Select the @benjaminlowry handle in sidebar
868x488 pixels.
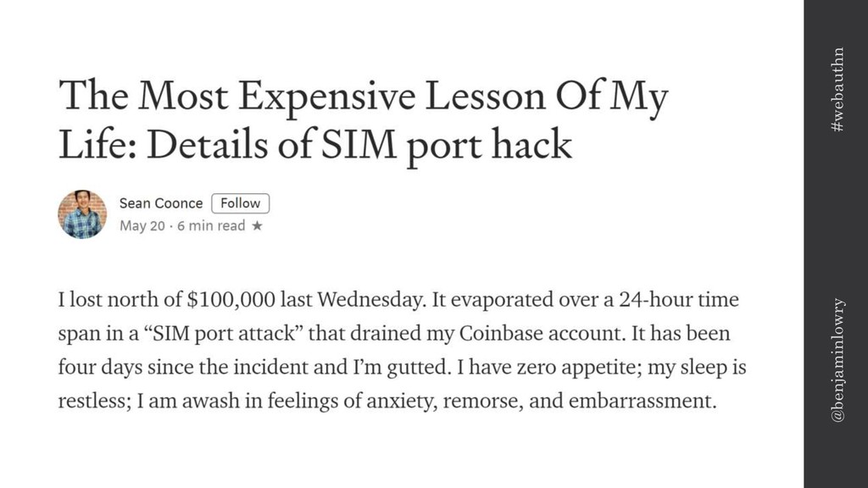click(838, 360)
